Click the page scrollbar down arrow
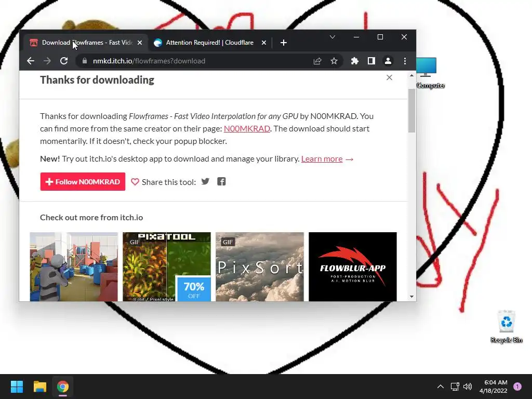The height and width of the screenshot is (399, 532). (x=411, y=297)
